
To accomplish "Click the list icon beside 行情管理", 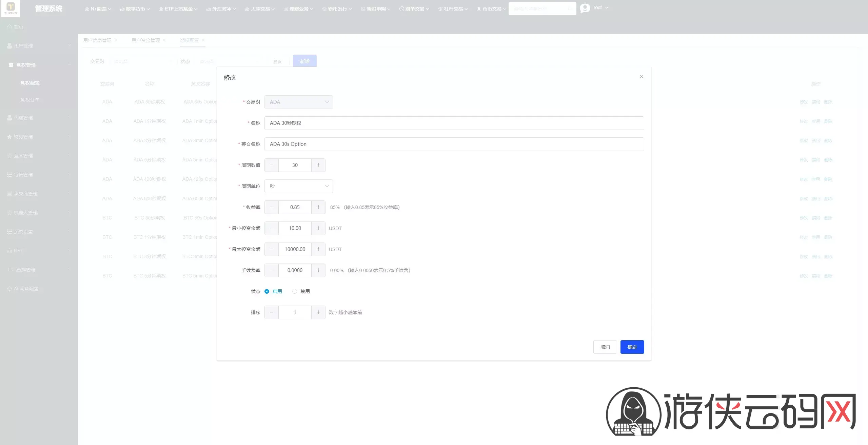I will coord(9,175).
